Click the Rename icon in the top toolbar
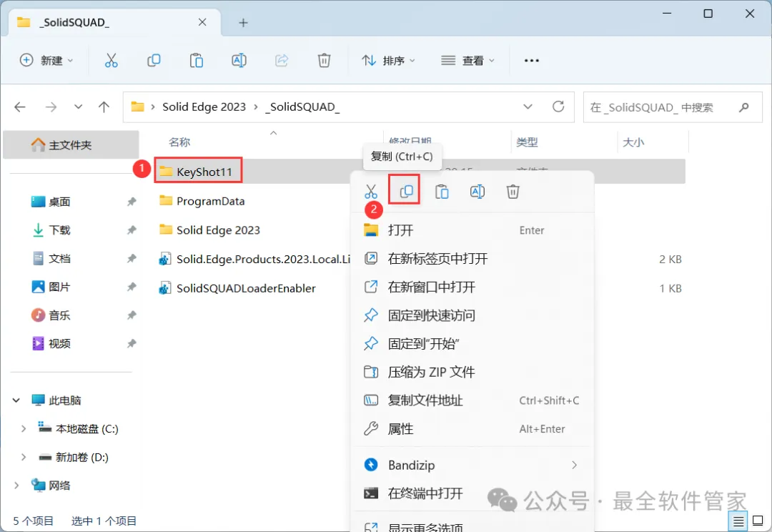Image resolution: width=772 pixels, height=532 pixels. click(239, 61)
